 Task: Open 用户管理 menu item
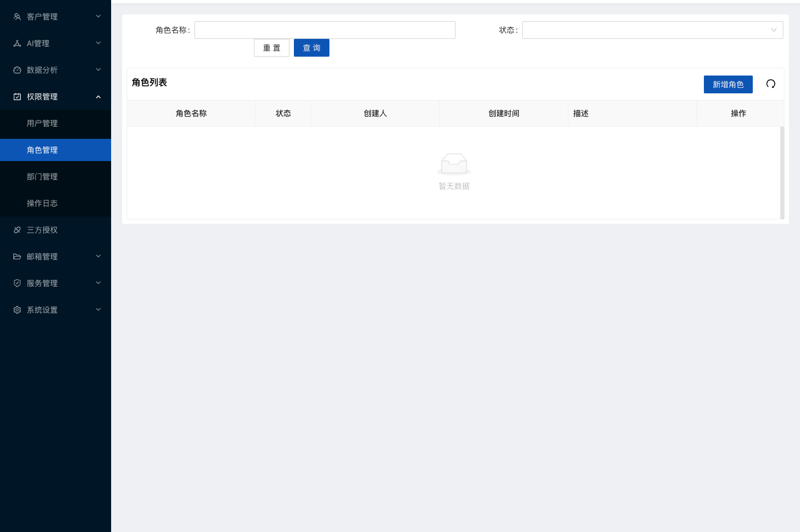tap(56, 123)
